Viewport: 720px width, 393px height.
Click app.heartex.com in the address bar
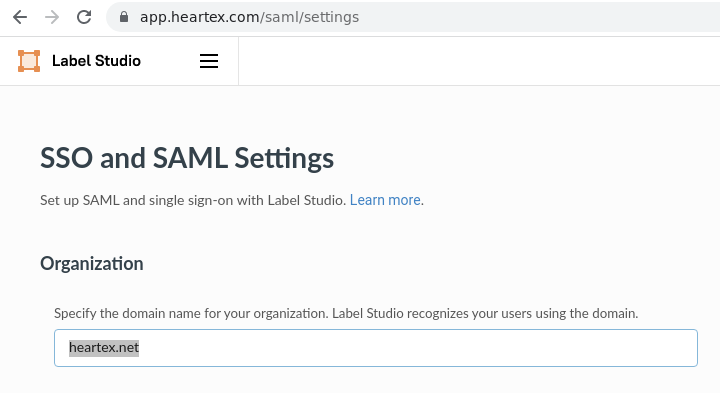coord(199,17)
